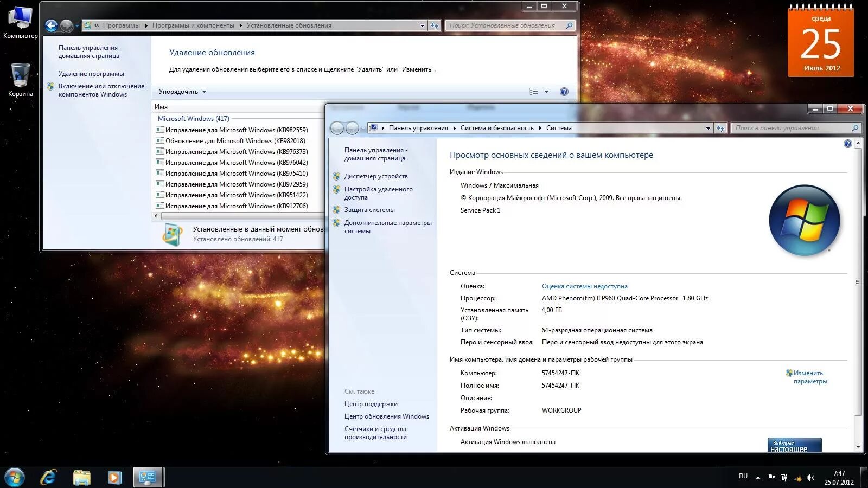Click the refresh button in updates window address bar

(x=435, y=25)
